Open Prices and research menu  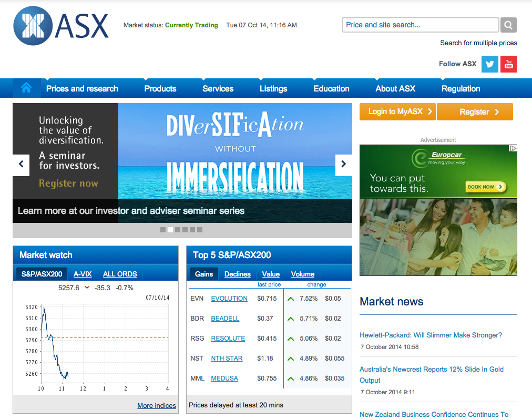[x=82, y=88]
